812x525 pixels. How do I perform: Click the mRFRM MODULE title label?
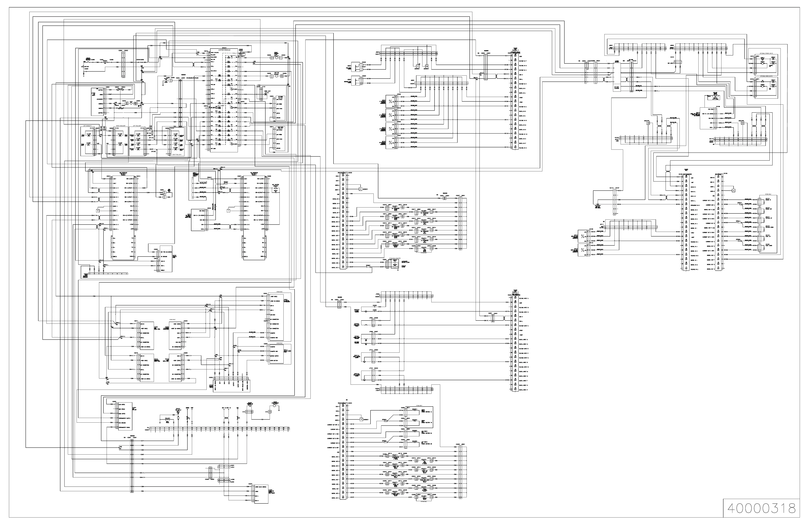tap(224, 50)
